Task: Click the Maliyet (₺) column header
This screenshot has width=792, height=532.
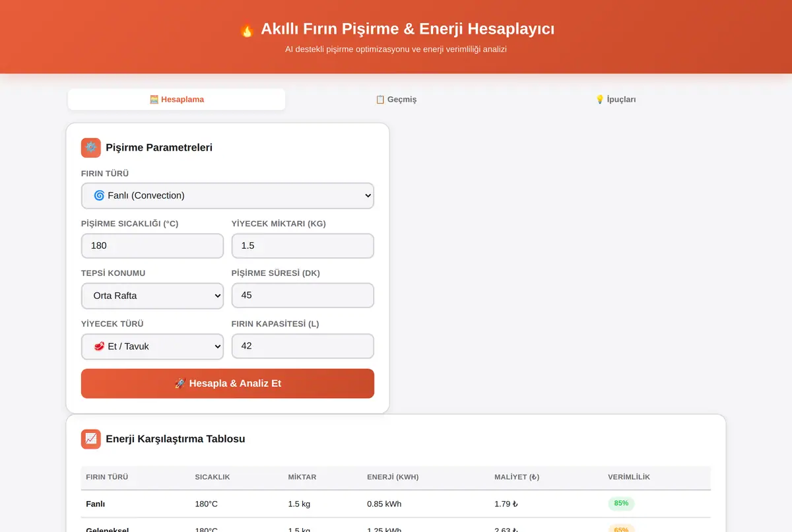Action: (x=517, y=477)
